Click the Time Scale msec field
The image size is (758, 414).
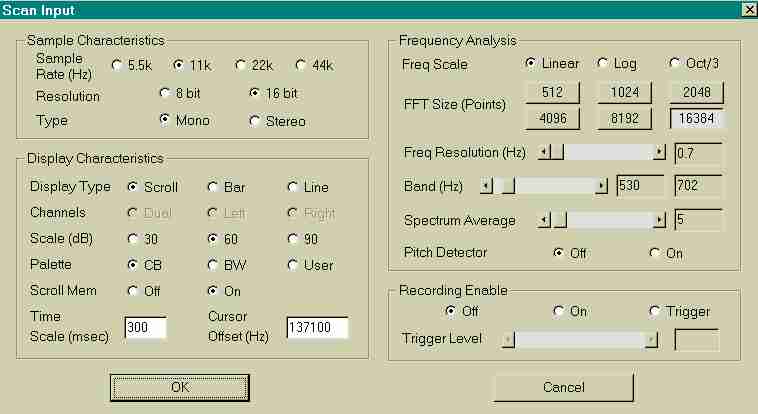(145, 328)
